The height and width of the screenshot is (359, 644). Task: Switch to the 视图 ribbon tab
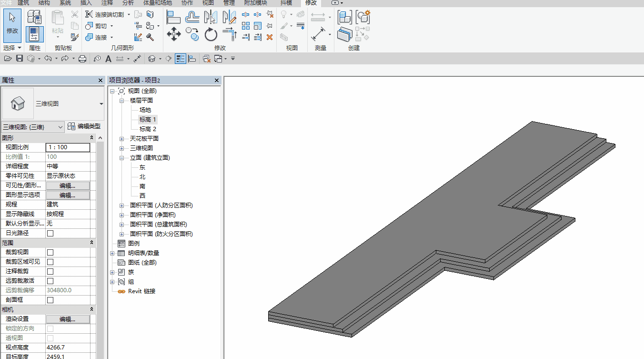click(x=208, y=3)
